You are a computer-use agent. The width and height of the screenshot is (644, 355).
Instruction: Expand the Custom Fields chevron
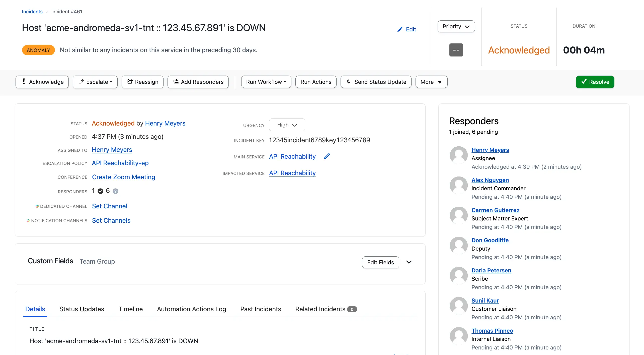pyautogui.click(x=409, y=262)
